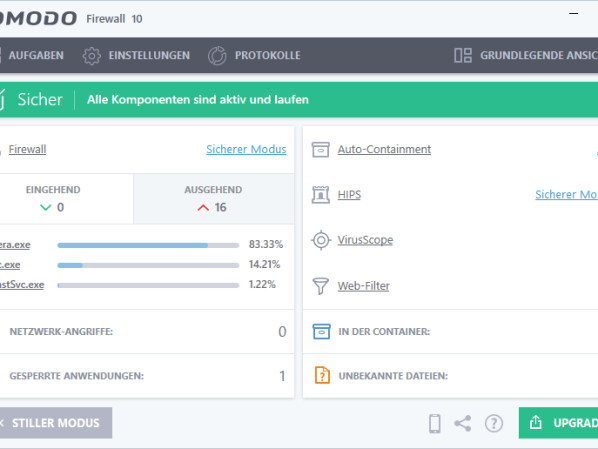Open the Firewall link
Screen dimensions: 598x449
coord(27,150)
